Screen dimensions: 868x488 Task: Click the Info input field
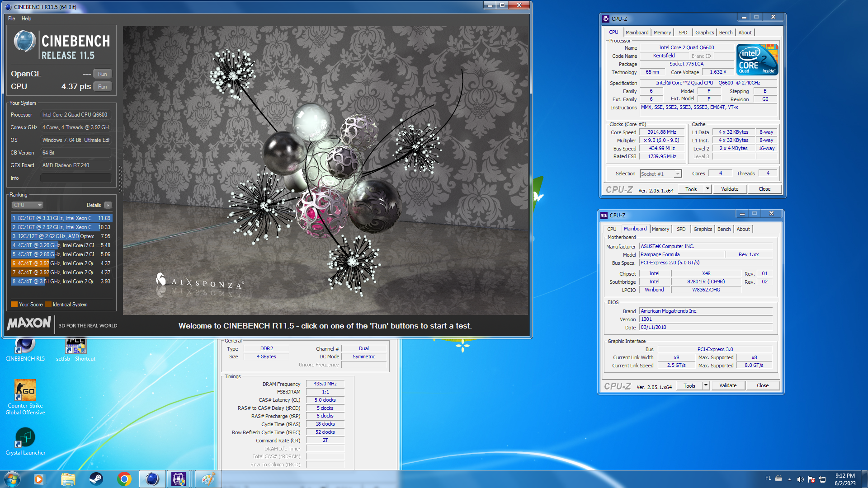76,178
